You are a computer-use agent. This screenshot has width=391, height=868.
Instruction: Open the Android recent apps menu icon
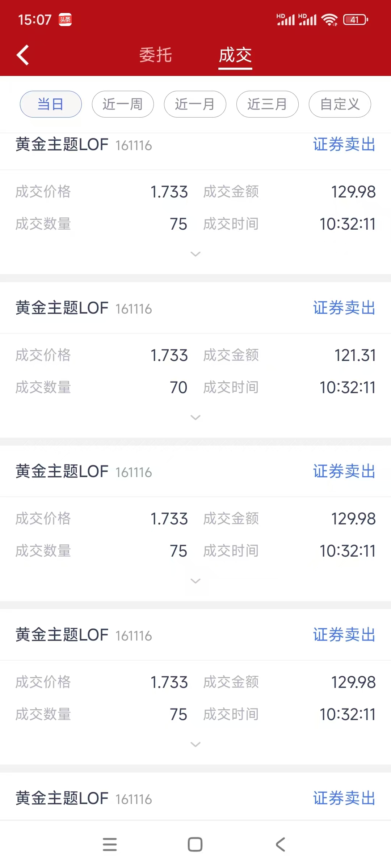click(110, 844)
